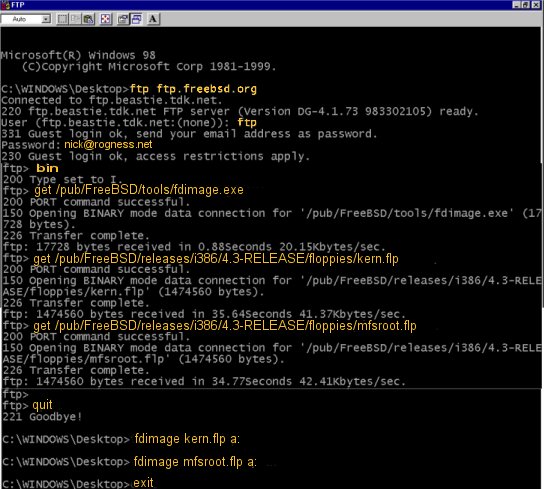Image resolution: width=544 pixels, height=489 pixels.
Task: Minimize the FTP window
Action: [516, 5]
